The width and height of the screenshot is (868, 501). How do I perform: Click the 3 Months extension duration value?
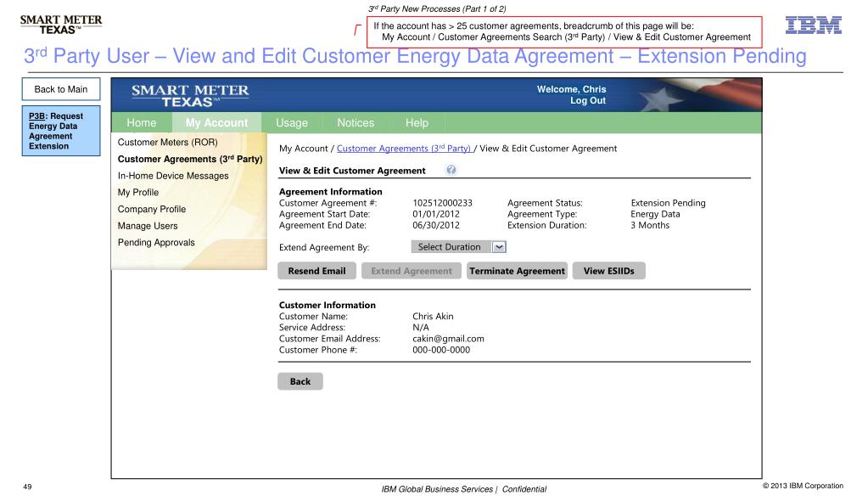point(650,226)
